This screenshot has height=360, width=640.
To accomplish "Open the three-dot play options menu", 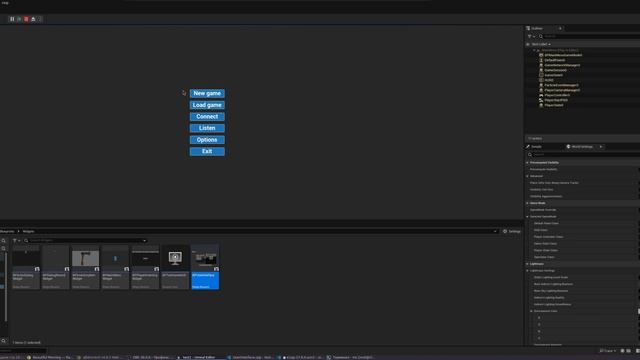I will 40,19.
